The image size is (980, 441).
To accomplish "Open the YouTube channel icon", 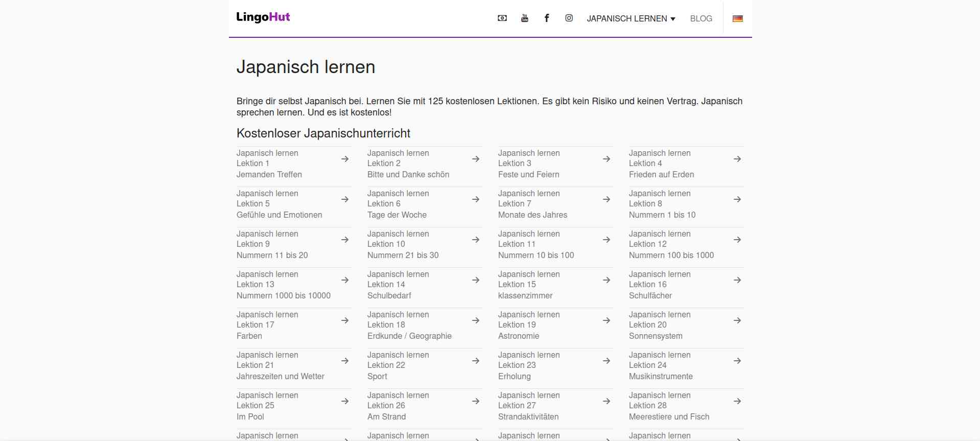I will pos(524,18).
